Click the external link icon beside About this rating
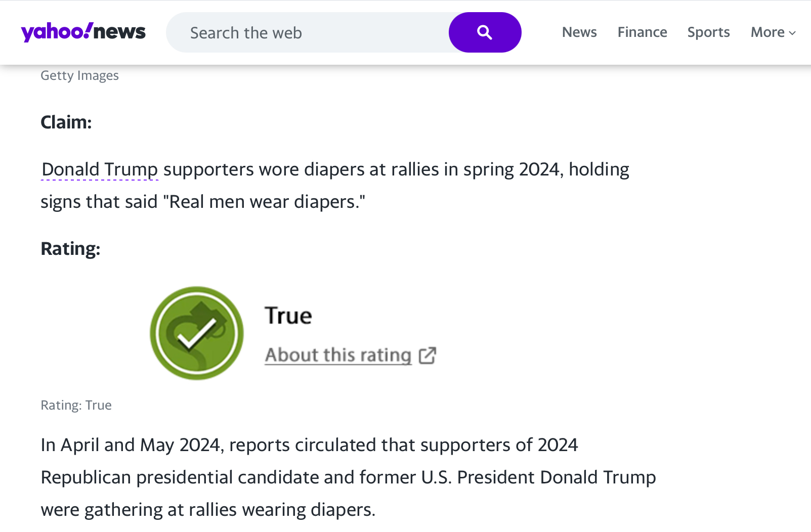811x532 pixels. [428, 356]
